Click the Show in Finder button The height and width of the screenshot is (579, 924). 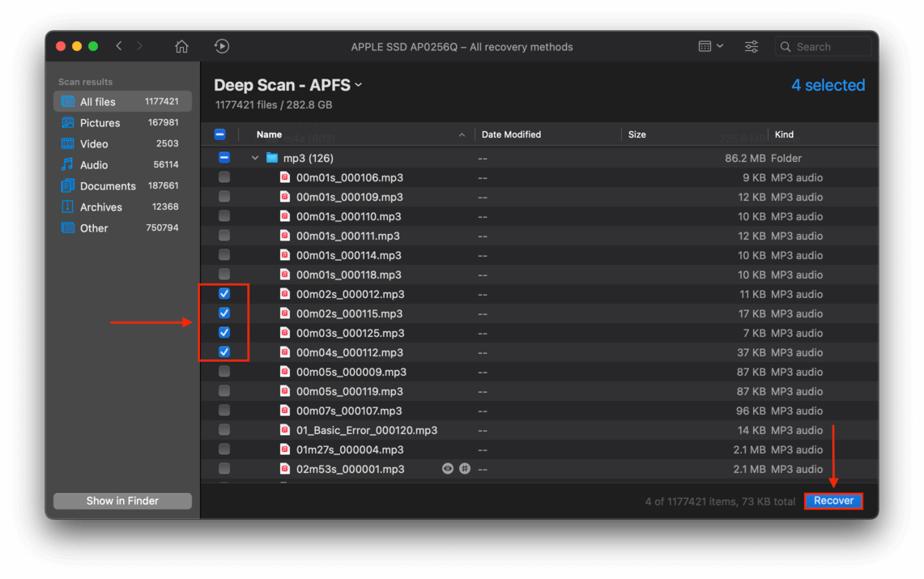(122, 500)
